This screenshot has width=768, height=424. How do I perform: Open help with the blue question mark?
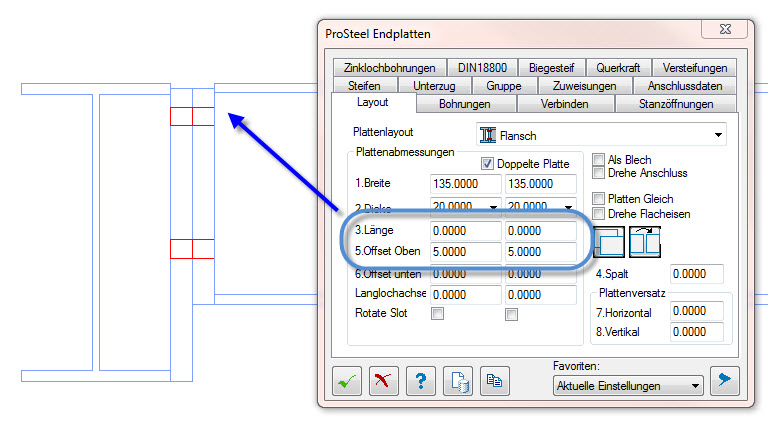point(421,381)
